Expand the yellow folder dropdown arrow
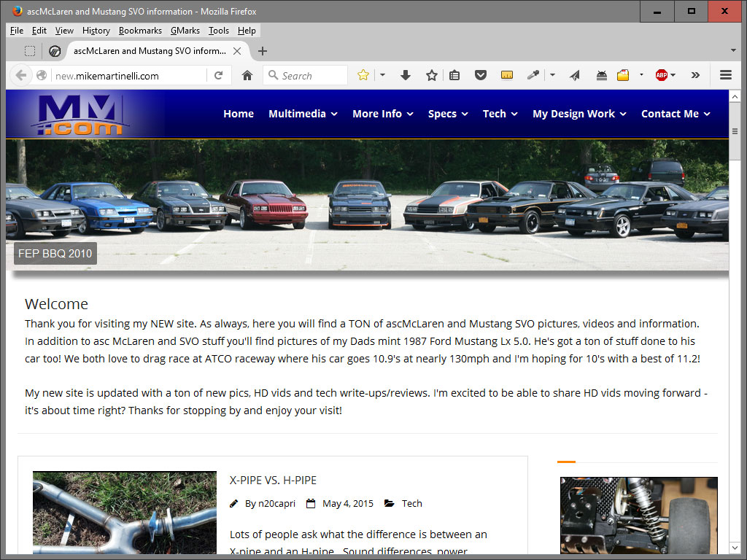The width and height of the screenshot is (747, 560). (x=641, y=75)
